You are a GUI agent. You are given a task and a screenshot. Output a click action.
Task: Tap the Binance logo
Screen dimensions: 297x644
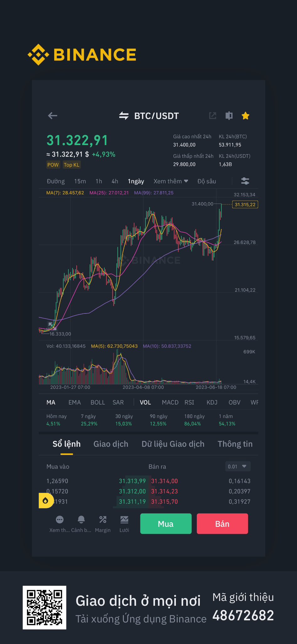click(x=82, y=55)
